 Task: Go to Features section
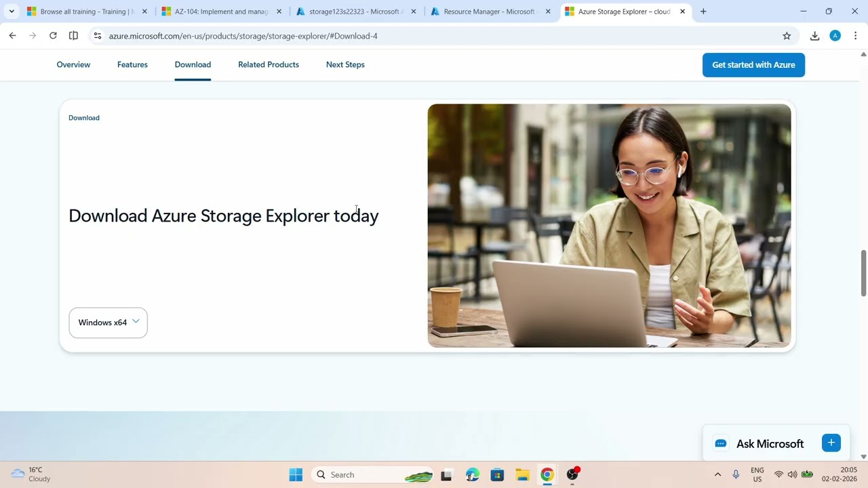click(132, 64)
